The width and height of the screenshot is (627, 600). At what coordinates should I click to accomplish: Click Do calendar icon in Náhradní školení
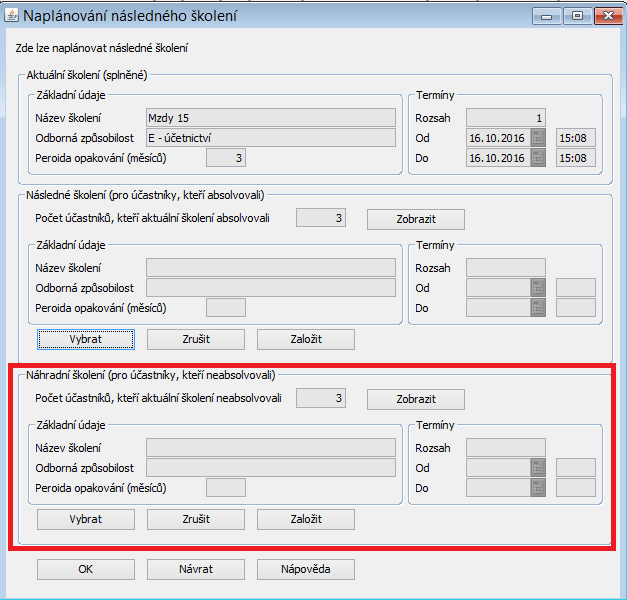538,488
